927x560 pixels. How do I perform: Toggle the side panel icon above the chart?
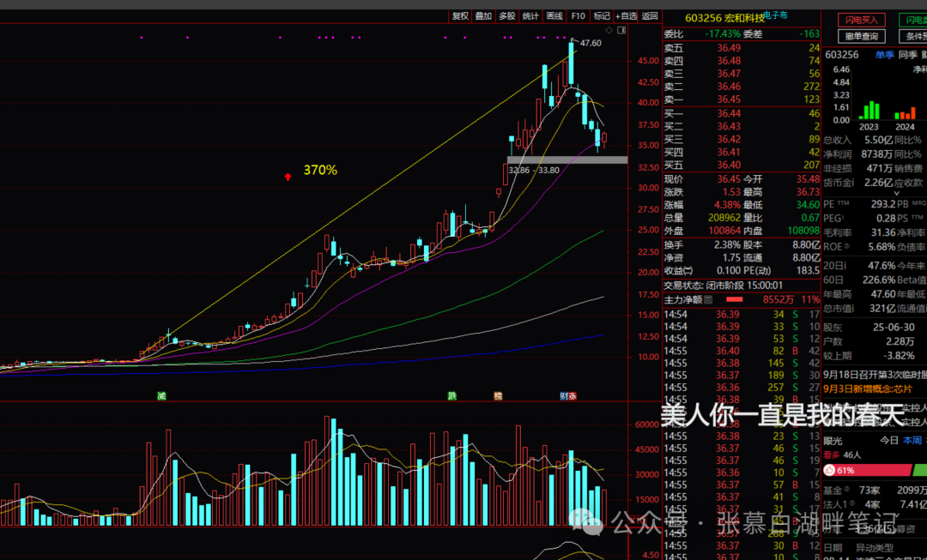621,30
